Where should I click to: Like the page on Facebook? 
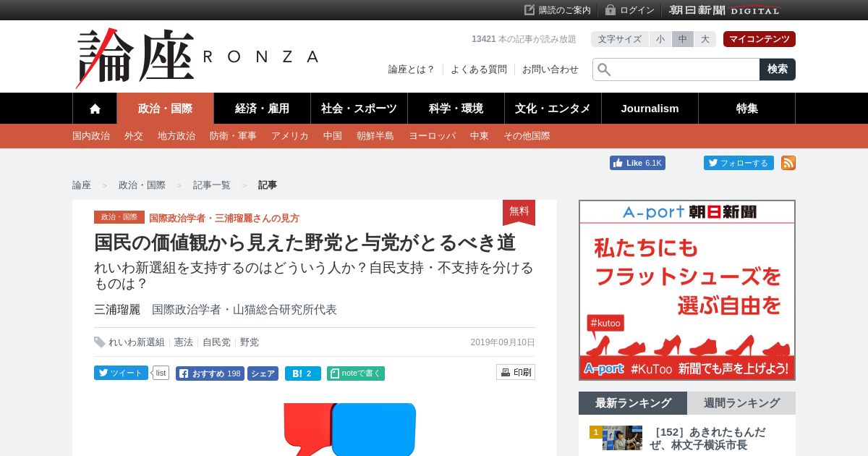click(x=637, y=163)
